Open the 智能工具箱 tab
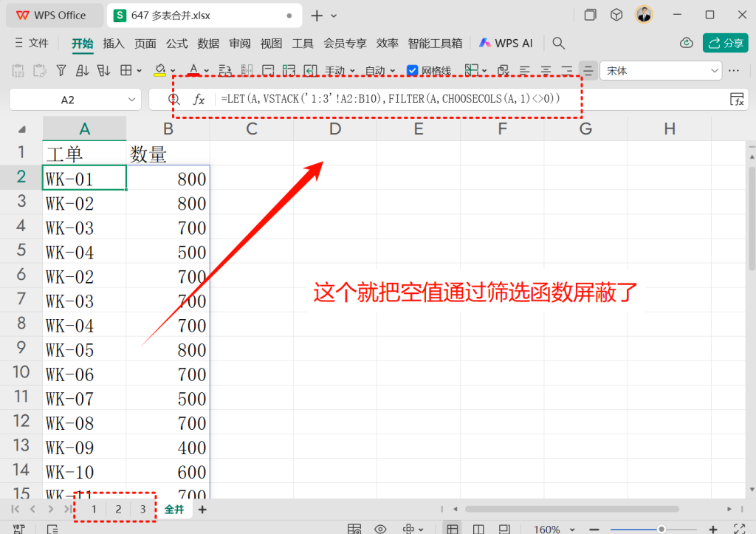 tap(435, 44)
